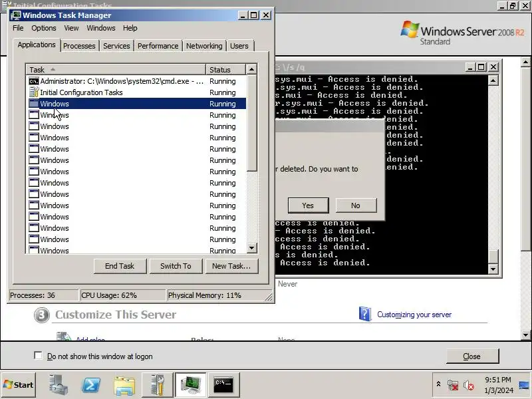Click the Start button on the taskbar

pos(19,385)
